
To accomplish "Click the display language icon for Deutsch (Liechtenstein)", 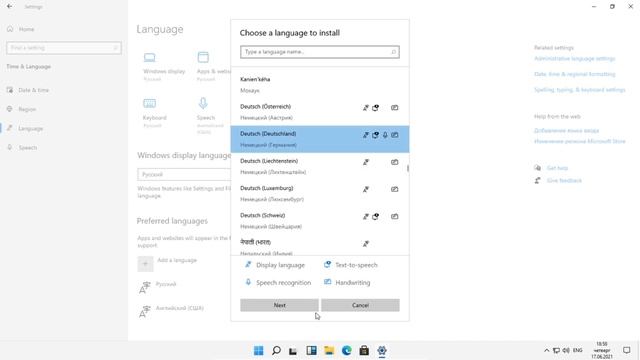I will click(x=366, y=162).
